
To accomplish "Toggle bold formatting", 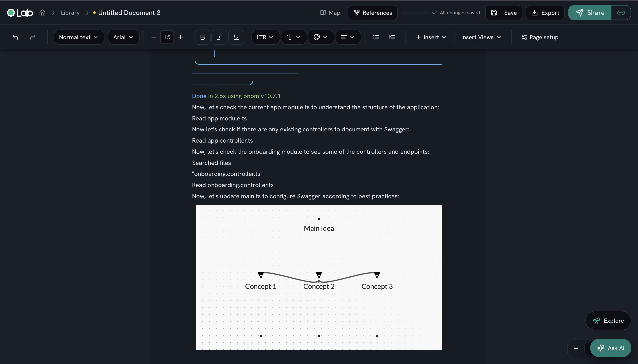I will pyautogui.click(x=203, y=37).
